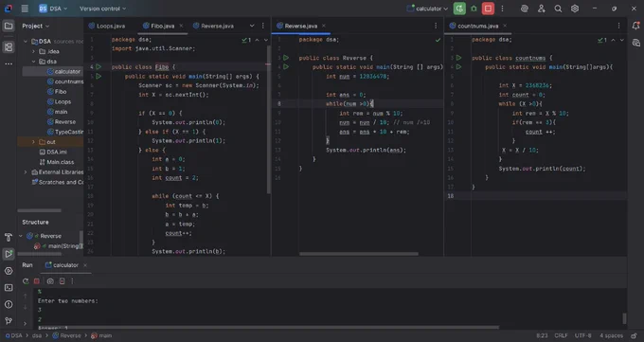This screenshot has height=342, width=644.
Task: Run main method in Fibo.java gutter
Action: point(98,76)
